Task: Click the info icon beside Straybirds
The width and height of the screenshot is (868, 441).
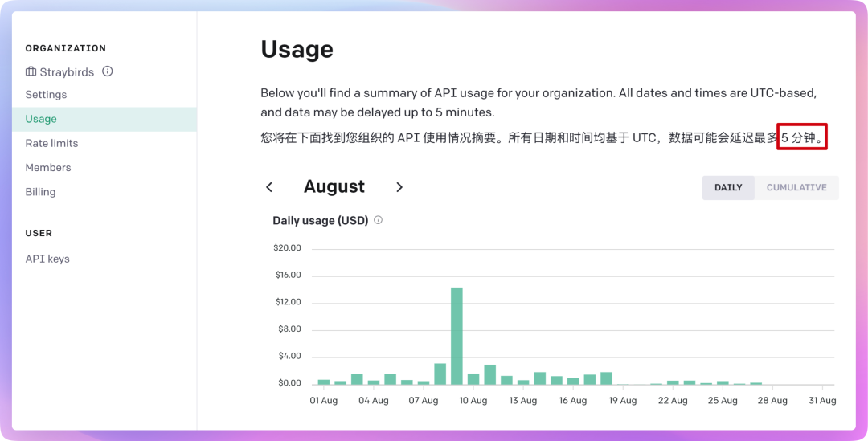Action: (107, 71)
